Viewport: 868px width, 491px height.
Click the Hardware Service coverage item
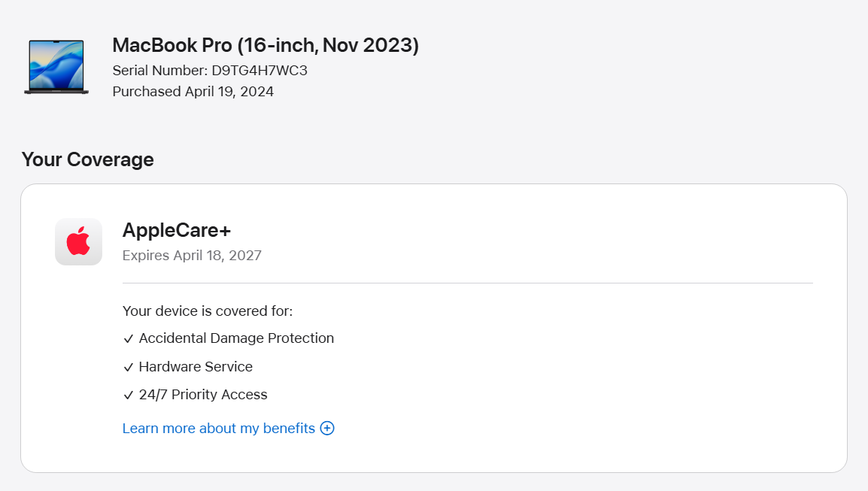[x=196, y=366]
